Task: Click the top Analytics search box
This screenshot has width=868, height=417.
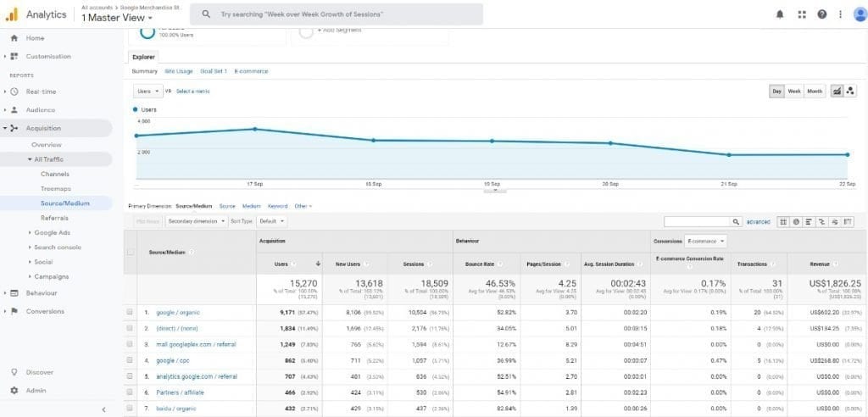Action: click(x=336, y=14)
